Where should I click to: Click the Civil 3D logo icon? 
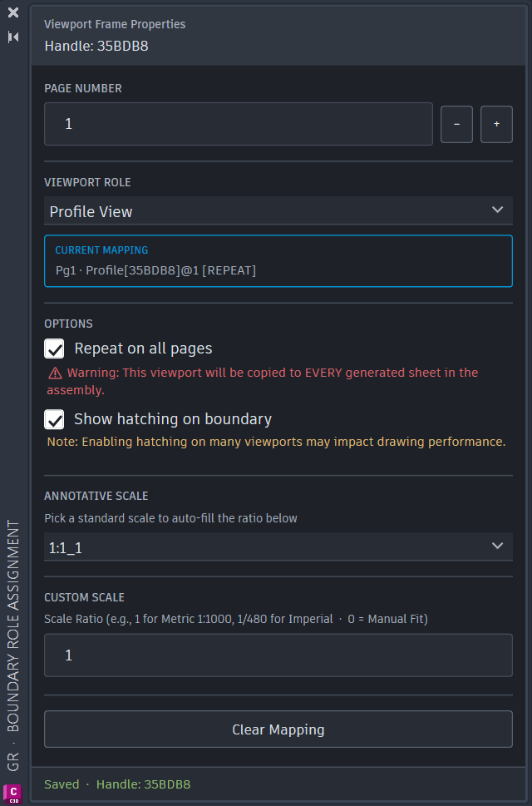[x=12, y=794]
